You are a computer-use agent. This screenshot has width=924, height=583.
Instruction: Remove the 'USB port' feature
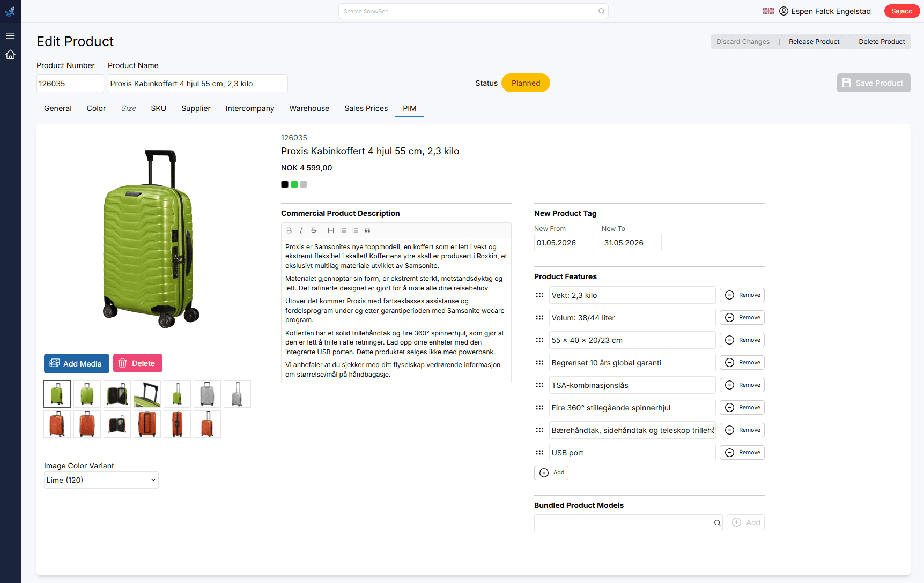(x=742, y=453)
